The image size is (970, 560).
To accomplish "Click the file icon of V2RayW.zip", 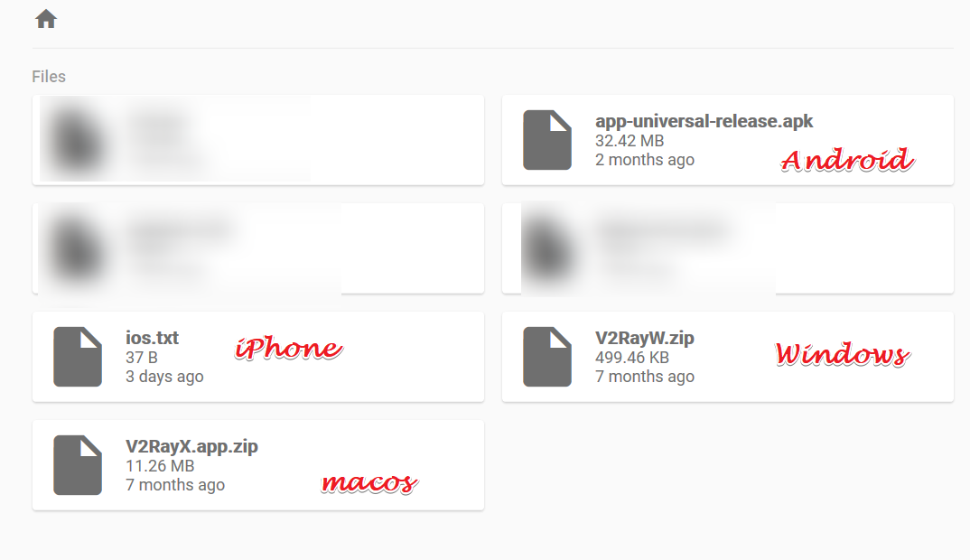I will 546,357.
